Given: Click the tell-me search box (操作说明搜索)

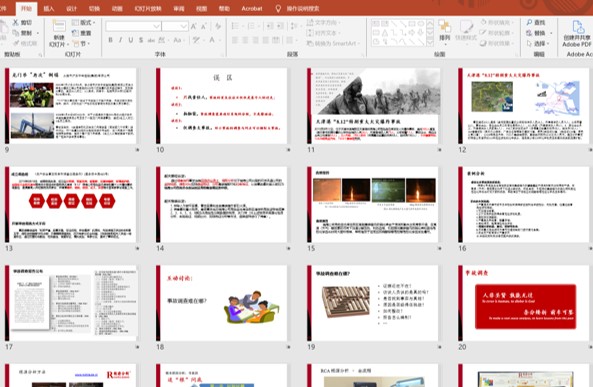Looking at the screenshot, I should [303, 8].
